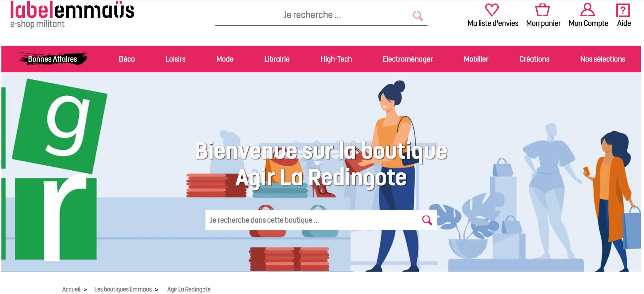This screenshot has width=644, height=294.
Task: Open the Aide question mark icon
Action: point(623,10)
